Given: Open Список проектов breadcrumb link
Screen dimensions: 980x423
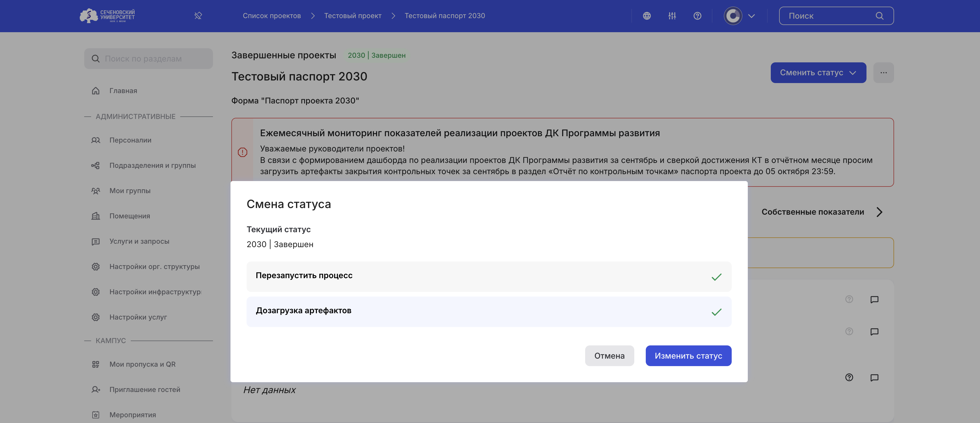Looking at the screenshot, I should click(272, 16).
